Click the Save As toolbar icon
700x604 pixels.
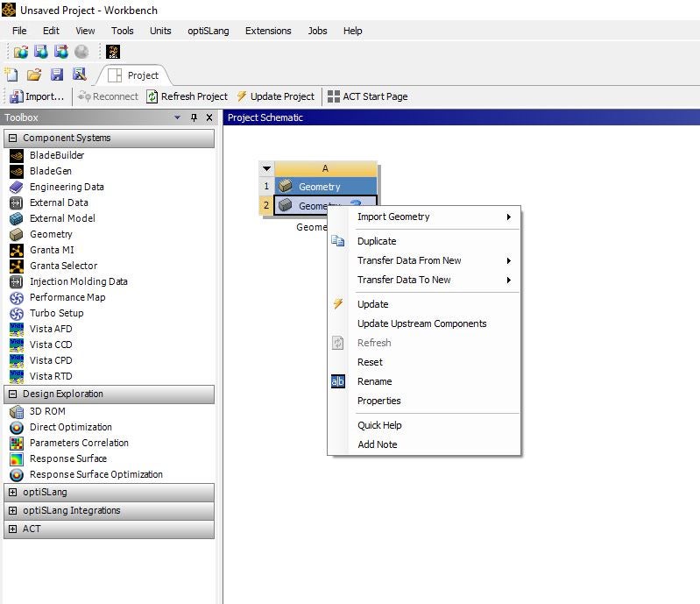click(80, 75)
